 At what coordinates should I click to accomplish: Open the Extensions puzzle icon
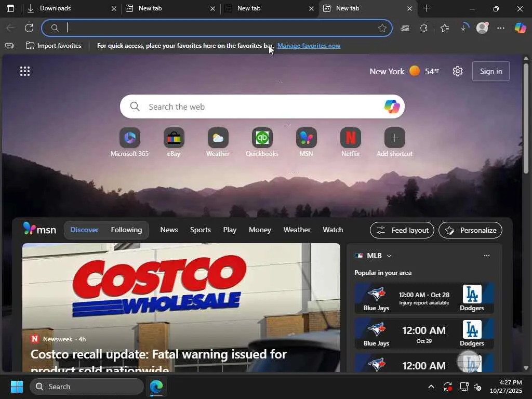pos(424,28)
